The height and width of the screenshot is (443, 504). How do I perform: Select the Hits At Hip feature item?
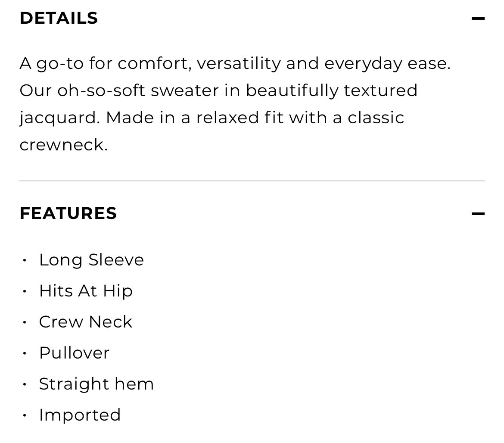(x=86, y=291)
